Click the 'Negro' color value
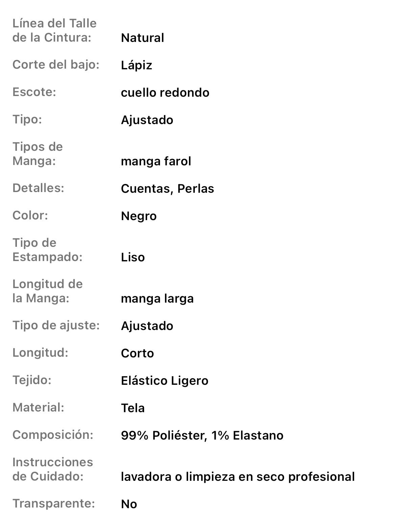 click(139, 216)
